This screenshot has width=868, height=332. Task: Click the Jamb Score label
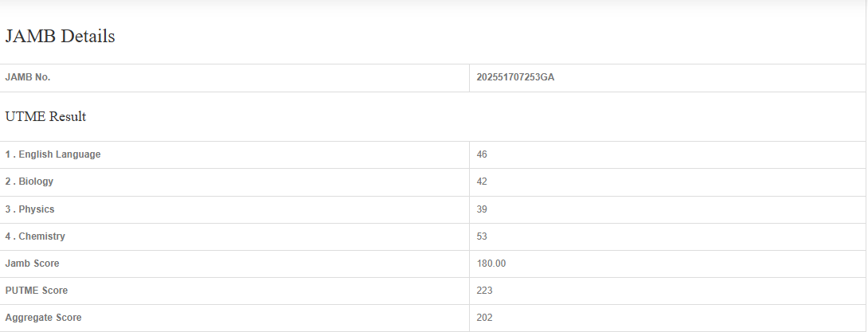[32, 264]
